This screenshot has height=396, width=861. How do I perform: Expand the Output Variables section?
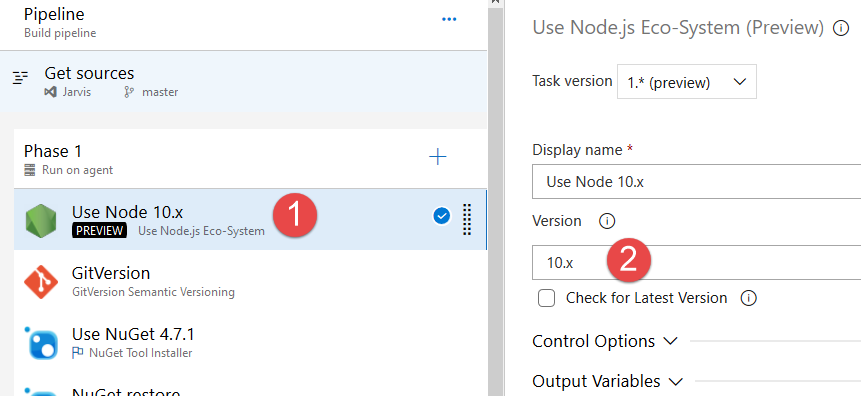click(607, 381)
